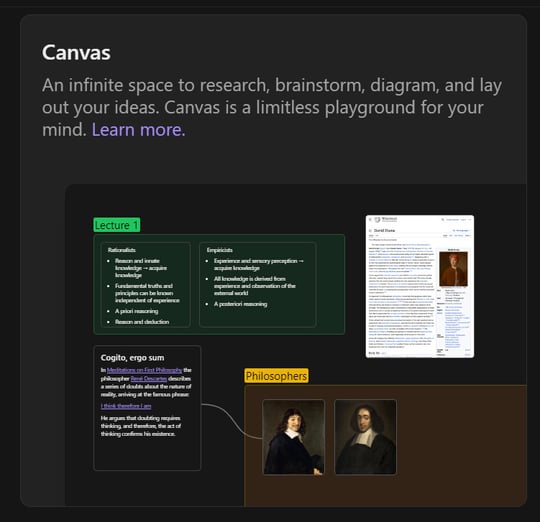This screenshot has height=522, width=540.
Task: Select the Descartes portrait image card
Action: (293, 437)
